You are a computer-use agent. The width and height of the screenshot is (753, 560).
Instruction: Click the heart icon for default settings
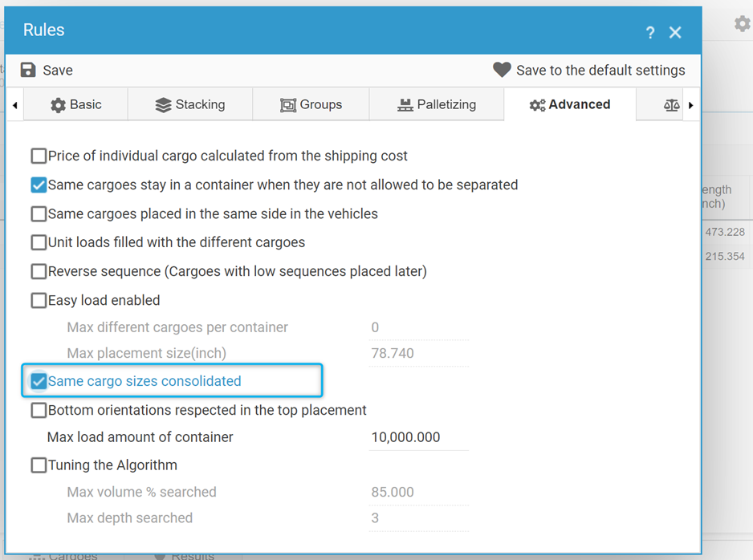coord(502,70)
